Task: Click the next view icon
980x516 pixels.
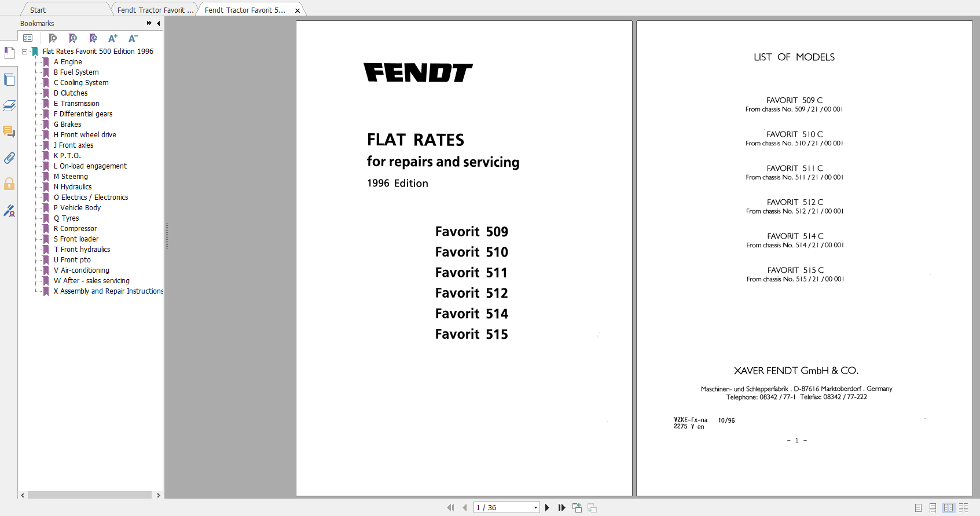Action: [x=592, y=507]
